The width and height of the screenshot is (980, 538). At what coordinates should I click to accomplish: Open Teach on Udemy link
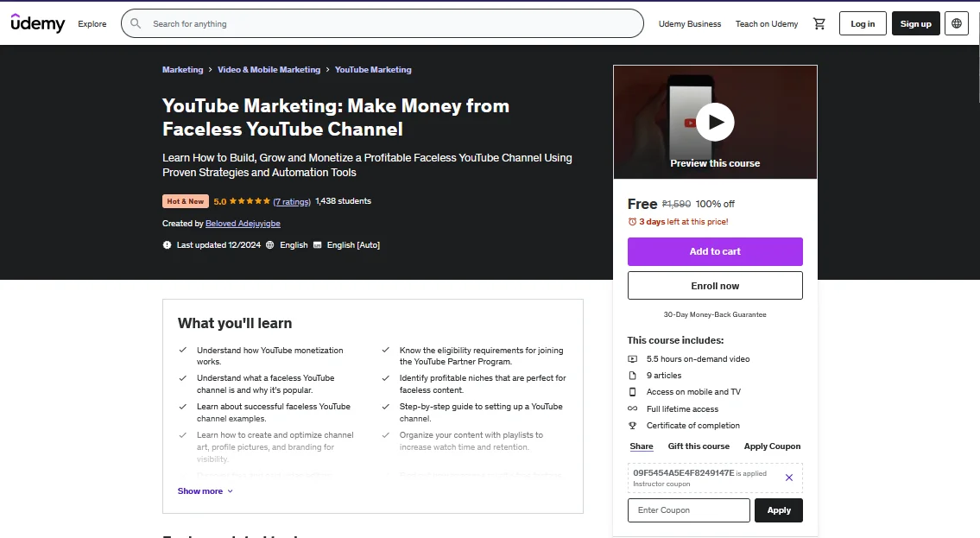pos(766,23)
